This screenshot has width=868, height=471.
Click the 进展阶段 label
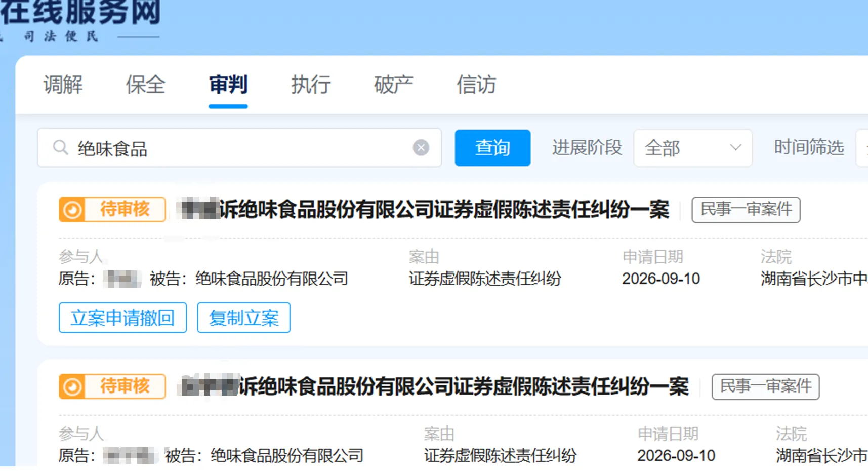point(587,147)
